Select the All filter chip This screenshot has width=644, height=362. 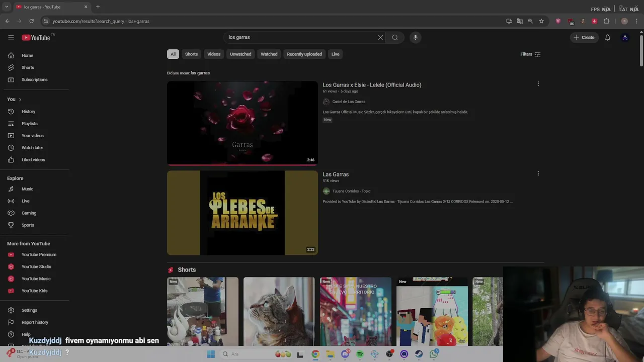[173, 54]
